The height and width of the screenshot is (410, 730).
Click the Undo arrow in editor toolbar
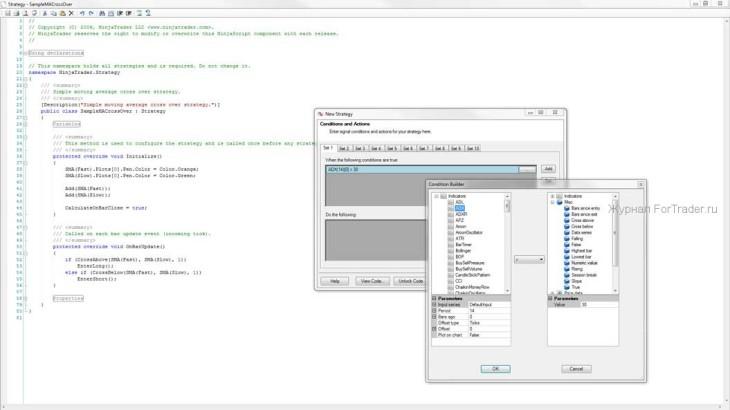click(82, 13)
